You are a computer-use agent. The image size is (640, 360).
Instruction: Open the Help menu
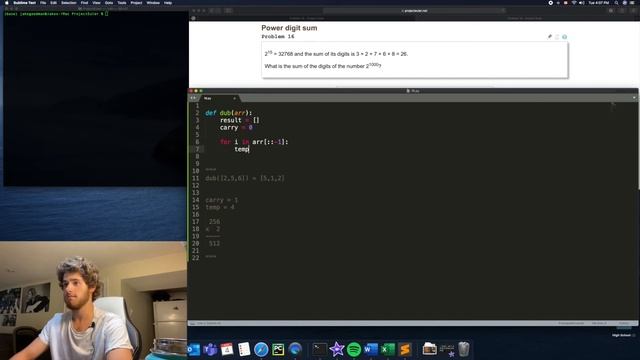168,3
